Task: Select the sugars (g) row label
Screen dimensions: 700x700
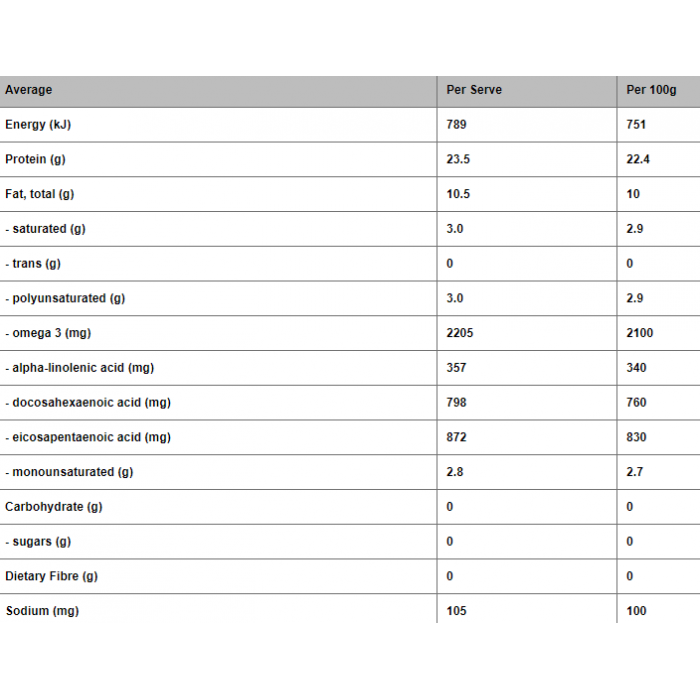Action: (38, 542)
